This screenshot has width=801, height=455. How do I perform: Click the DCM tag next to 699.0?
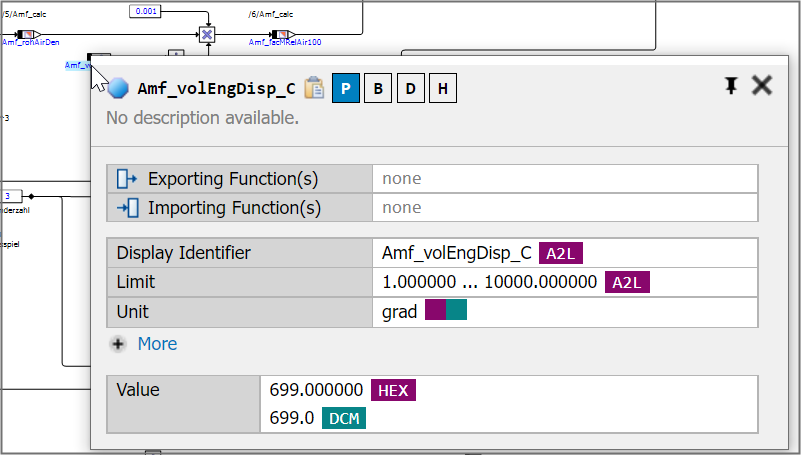[x=343, y=418]
